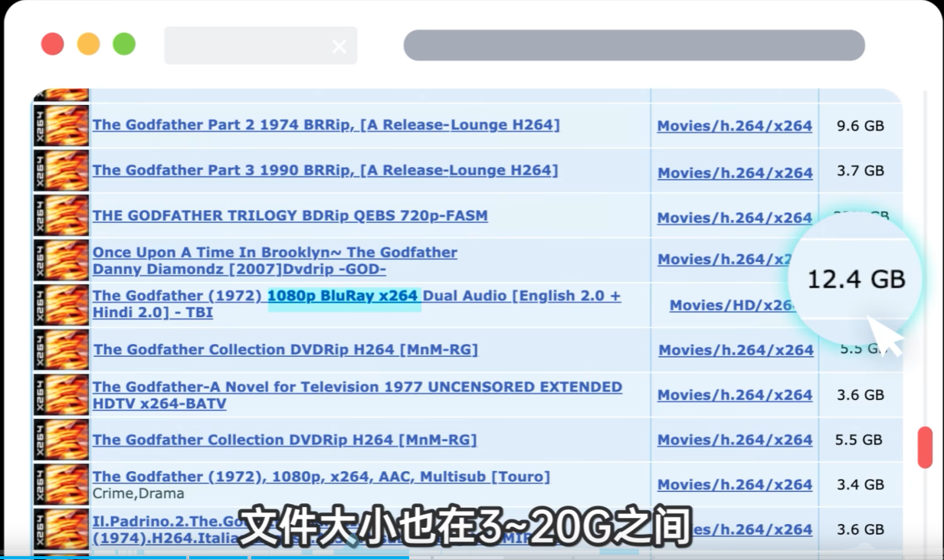
Task: Open The Godfather (1972) Multisub [Touro] link
Action: [322, 476]
